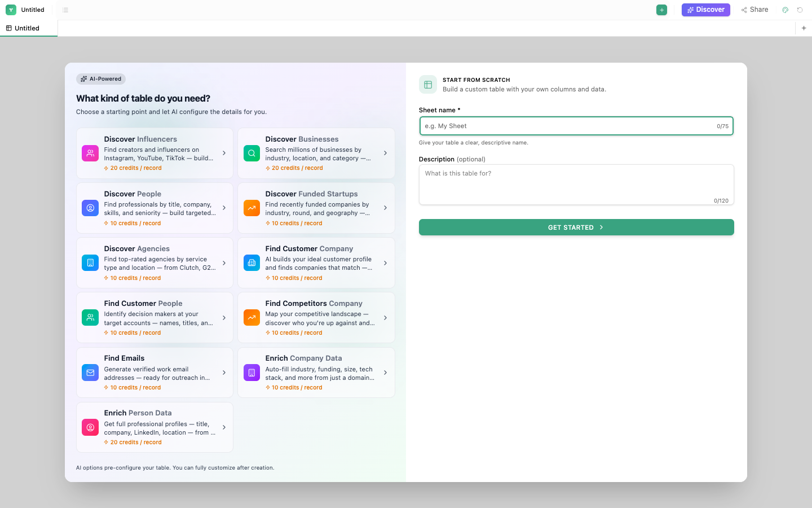Expand Discover Funded Startups chevron

pos(385,208)
